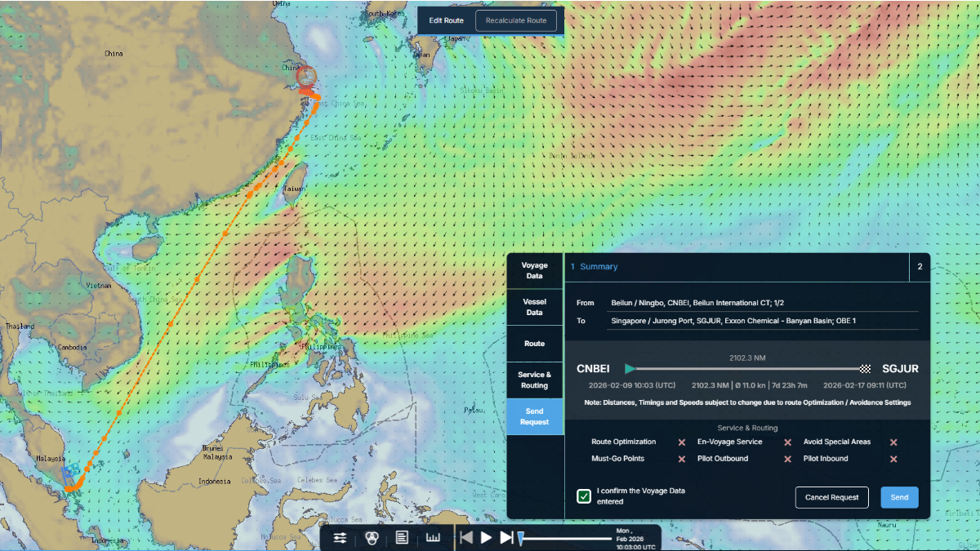Open the Voyage Data tab
Image resolution: width=980 pixels, height=551 pixels.
click(x=535, y=271)
